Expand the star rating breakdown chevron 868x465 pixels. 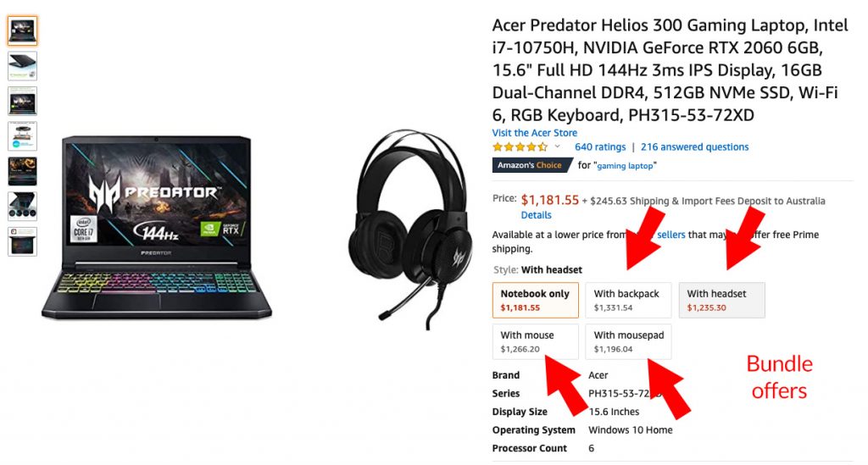coord(558,147)
